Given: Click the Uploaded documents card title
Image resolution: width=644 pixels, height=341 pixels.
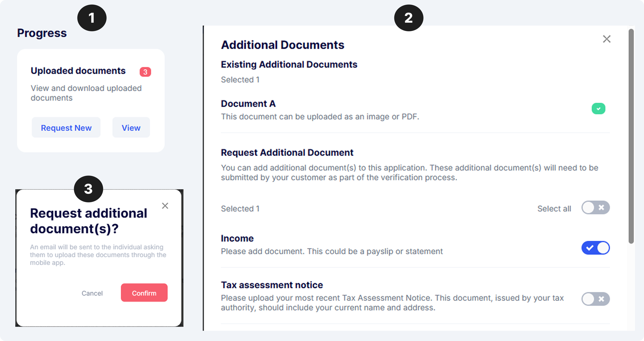Looking at the screenshot, I should pos(78,71).
